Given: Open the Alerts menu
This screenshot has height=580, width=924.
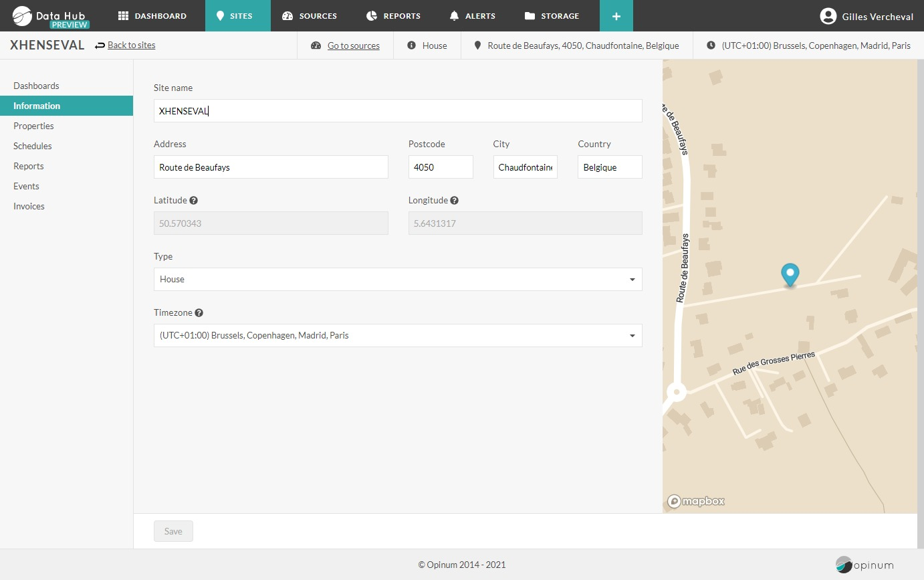Looking at the screenshot, I should click(x=472, y=15).
